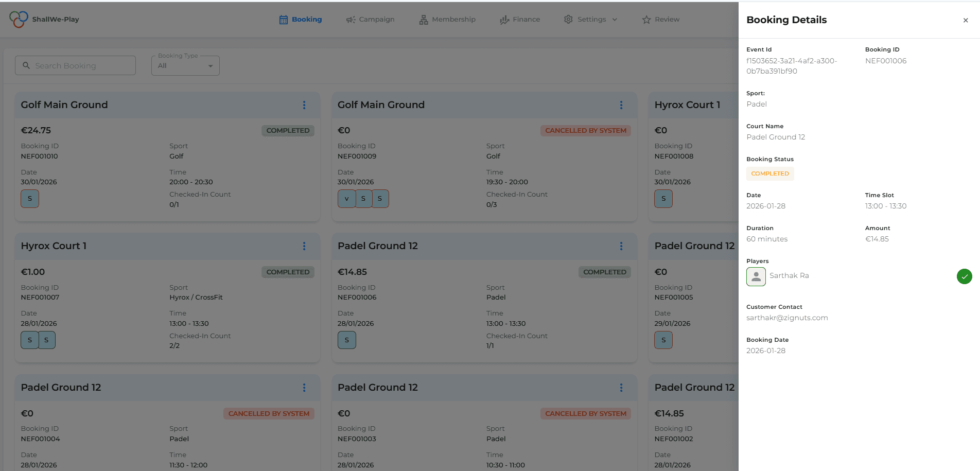Screen dimensions: 980x471
Task: Click the Review star icon
Action: [646, 20]
